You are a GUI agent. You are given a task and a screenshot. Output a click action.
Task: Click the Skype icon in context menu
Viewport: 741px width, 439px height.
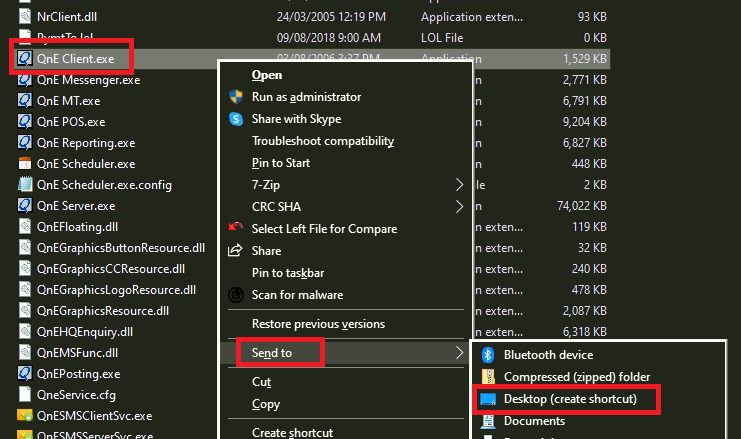(x=236, y=119)
